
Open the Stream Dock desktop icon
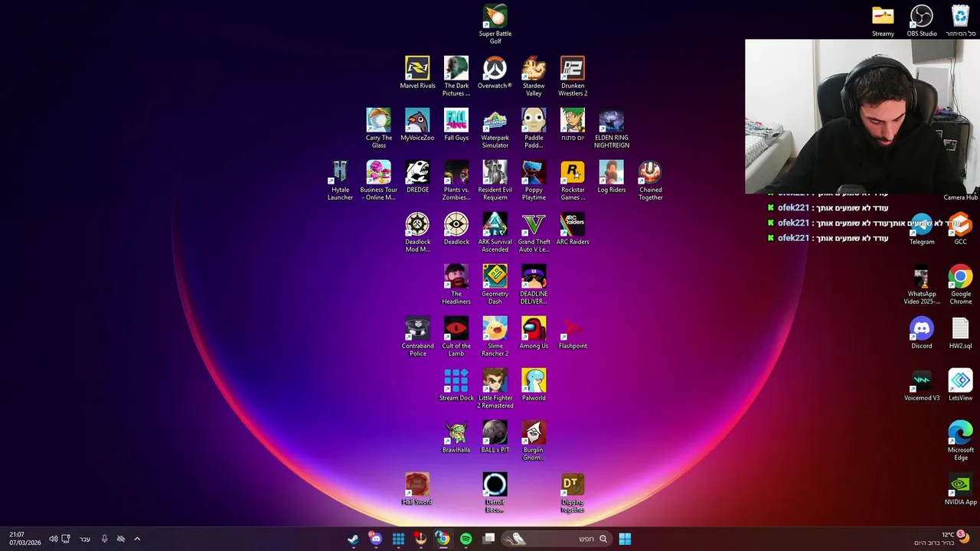[456, 385]
